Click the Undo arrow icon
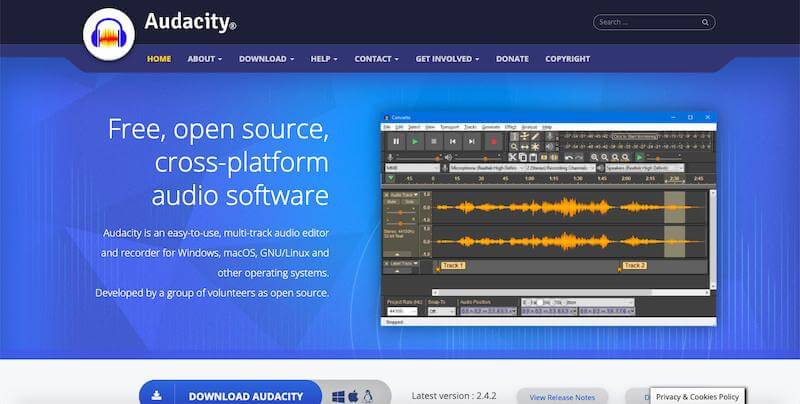 click(x=569, y=157)
